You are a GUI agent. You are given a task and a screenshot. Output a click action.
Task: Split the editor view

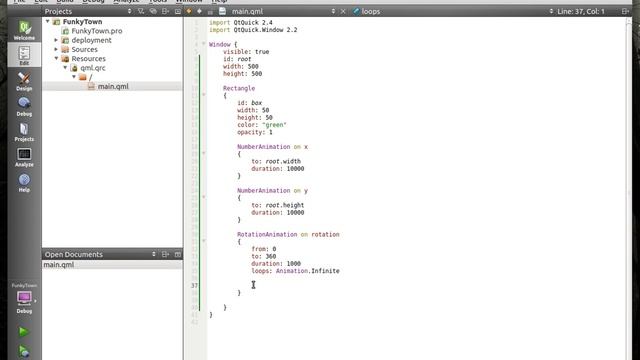(x=625, y=11)
